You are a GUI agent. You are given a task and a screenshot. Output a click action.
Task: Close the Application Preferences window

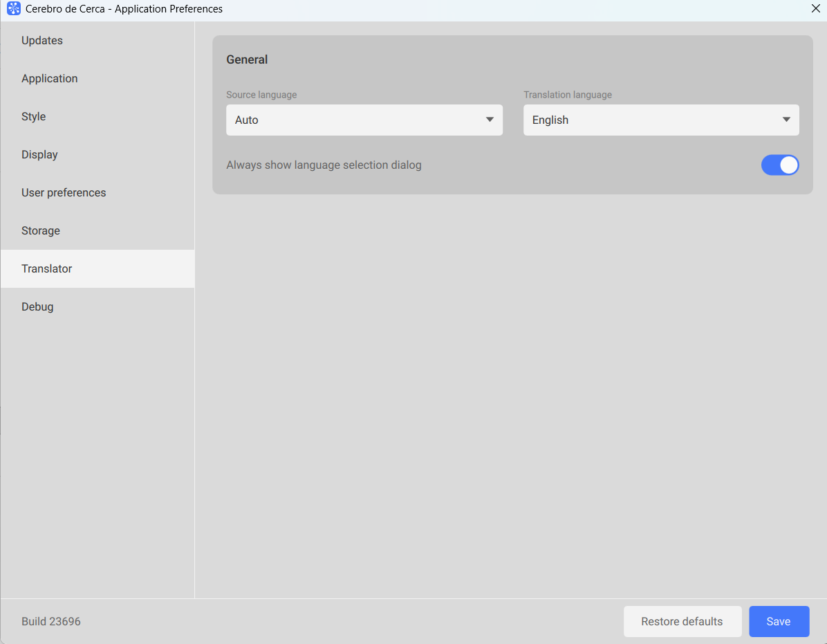[815, 9]
